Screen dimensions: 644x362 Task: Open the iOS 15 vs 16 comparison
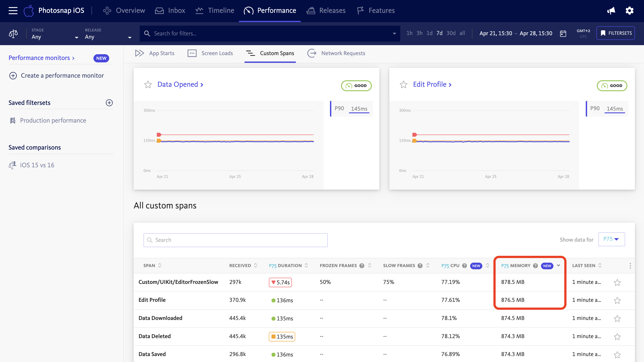(x=31, y=165)
